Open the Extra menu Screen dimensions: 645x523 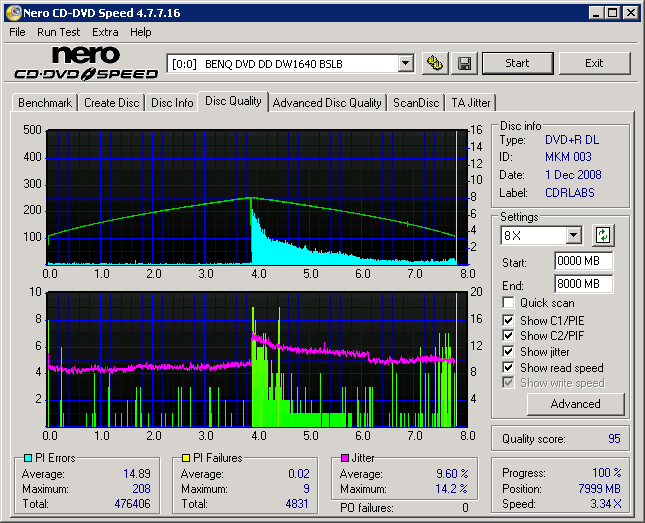tap(105, 32)
